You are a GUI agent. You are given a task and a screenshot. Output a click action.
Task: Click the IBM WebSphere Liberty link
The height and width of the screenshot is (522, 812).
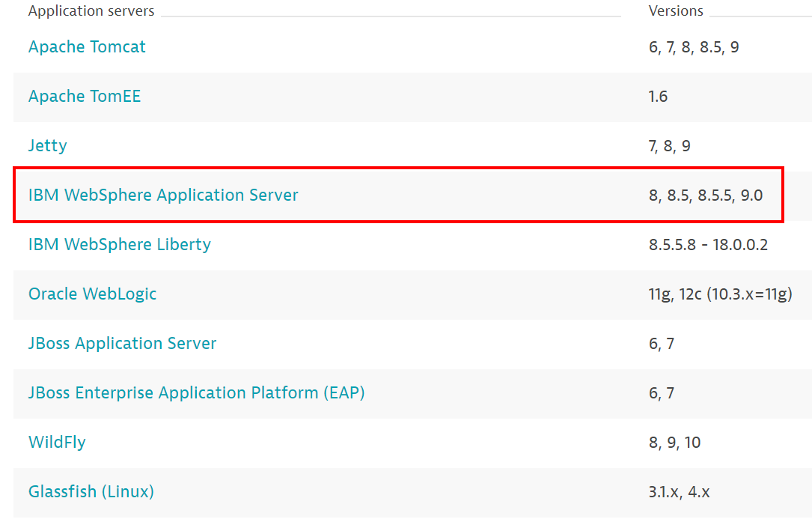(x=120, y=244)
